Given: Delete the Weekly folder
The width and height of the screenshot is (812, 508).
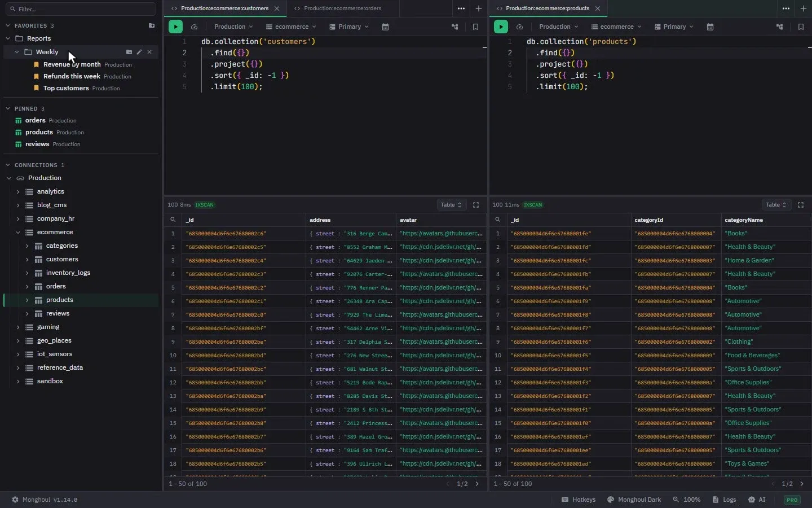Looking at the screenshot, I should (x=149, y=52).
